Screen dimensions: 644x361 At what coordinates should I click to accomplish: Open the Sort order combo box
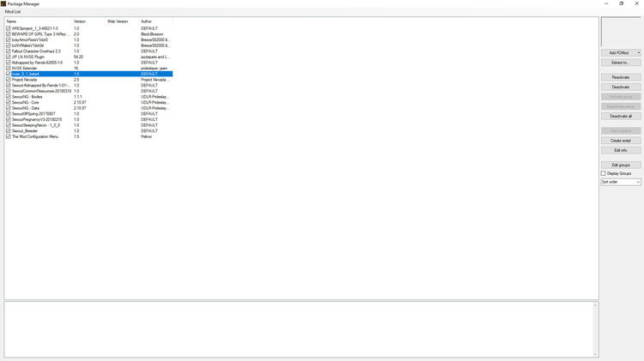[621, 182]
